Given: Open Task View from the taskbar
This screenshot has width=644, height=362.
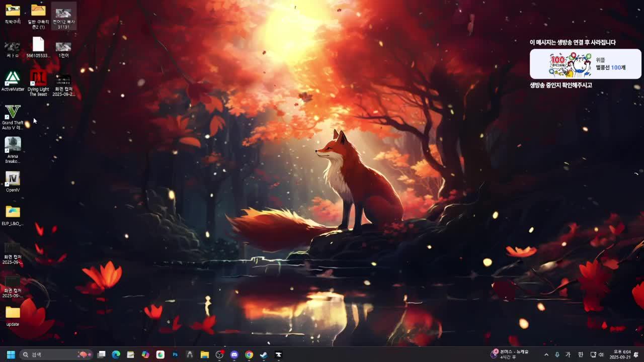Looking at the screenshot, I should [x=101, y=354].
